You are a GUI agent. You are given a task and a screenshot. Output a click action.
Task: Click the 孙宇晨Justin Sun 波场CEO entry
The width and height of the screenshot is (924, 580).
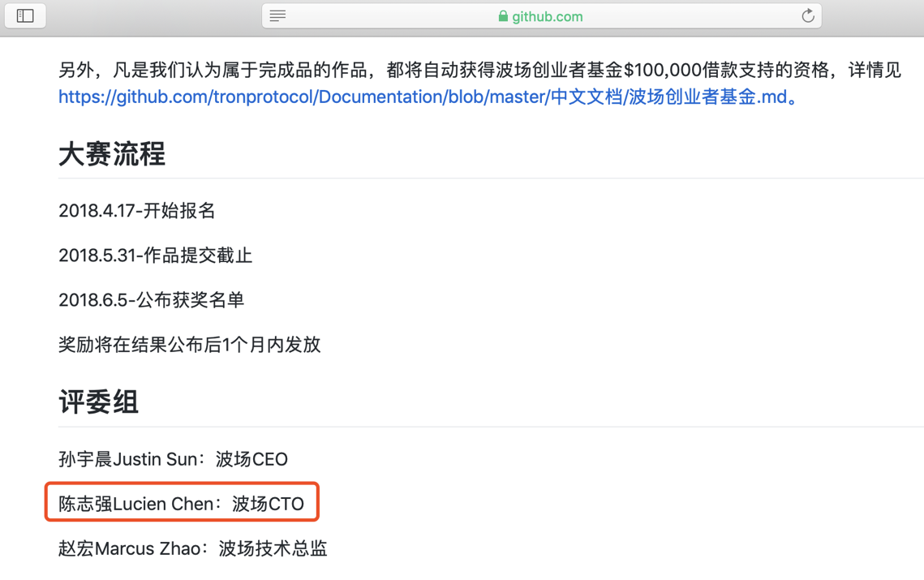(x=174, y=459)
